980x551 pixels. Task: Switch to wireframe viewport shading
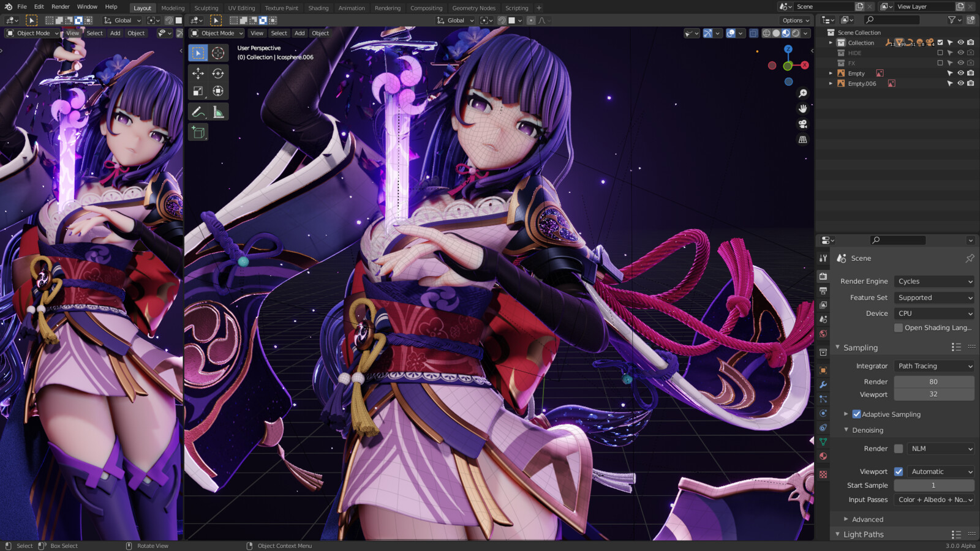(x=766, y=33)
